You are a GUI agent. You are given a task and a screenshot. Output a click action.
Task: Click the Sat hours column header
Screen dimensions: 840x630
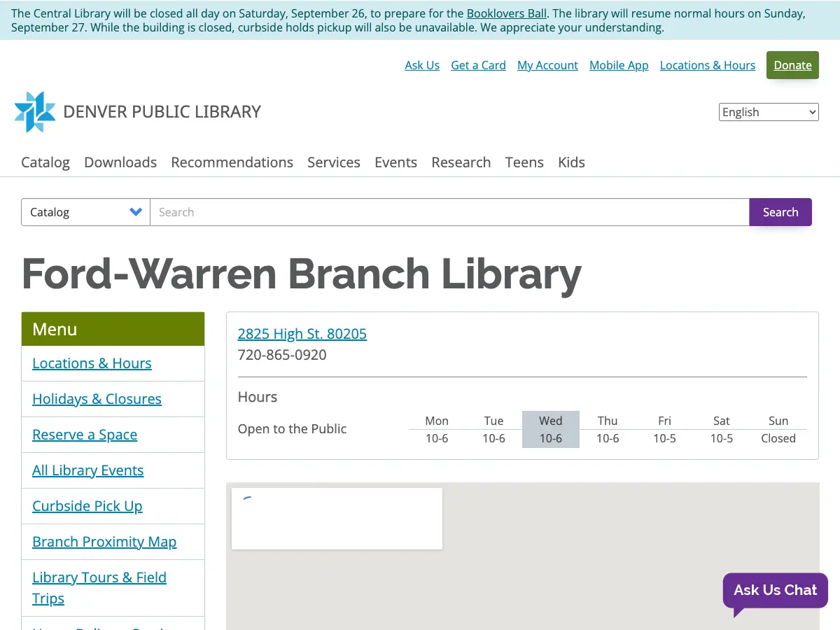coord(722,421)
